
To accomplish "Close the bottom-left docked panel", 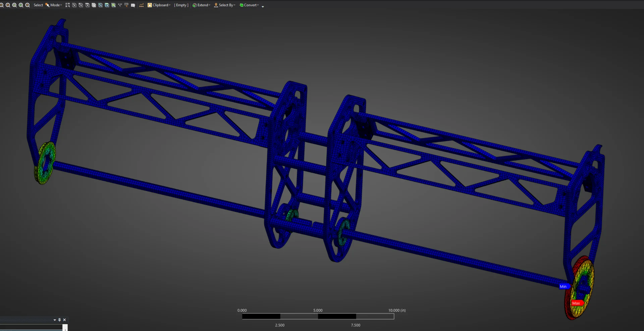I will pyautogui.click(x=65, y=320).
